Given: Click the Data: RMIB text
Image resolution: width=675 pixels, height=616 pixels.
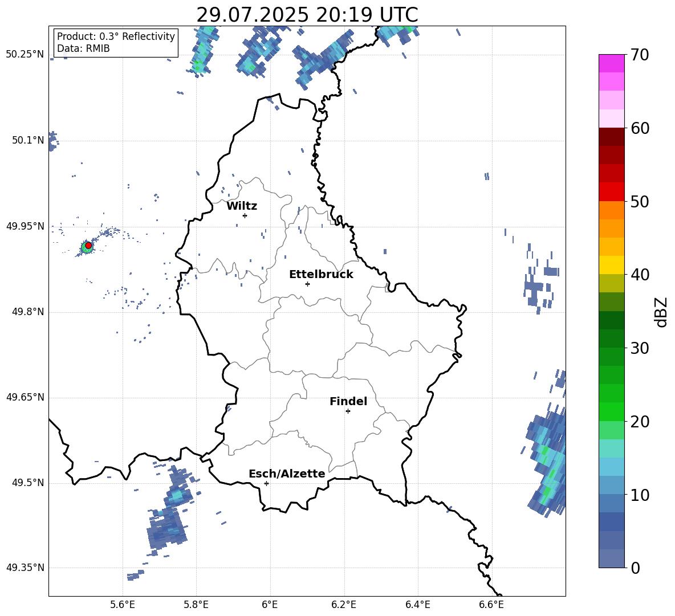Looking at the screenshot, I should click(83, 48).
